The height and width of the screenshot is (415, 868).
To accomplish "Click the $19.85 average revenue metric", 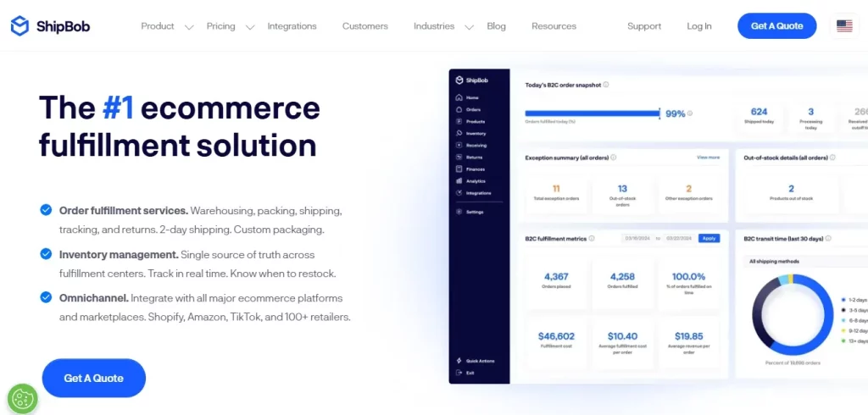I will point(688,343).
